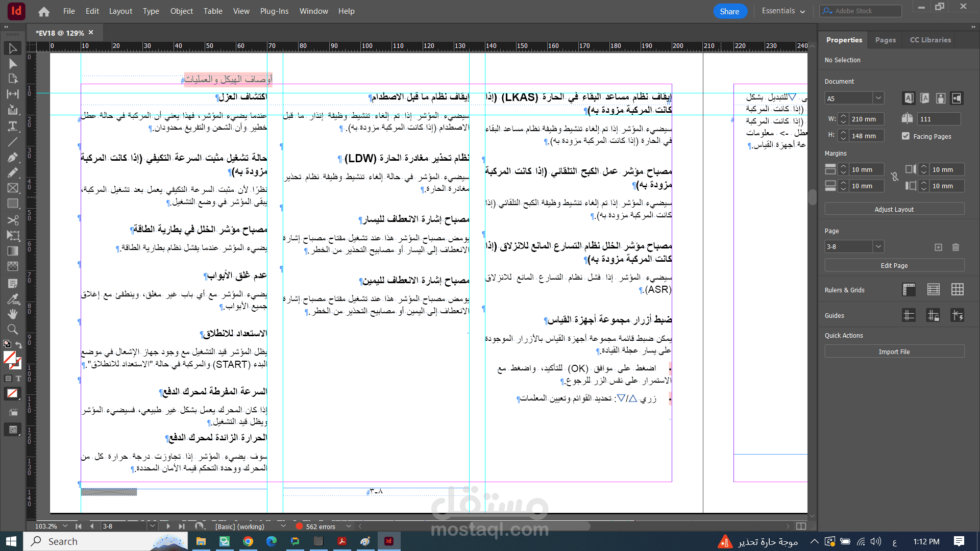This screenshot has width=980, height=551.
Task: Select the Eyedropper tool
Action: pyautogui.click(x=13, y=298)
